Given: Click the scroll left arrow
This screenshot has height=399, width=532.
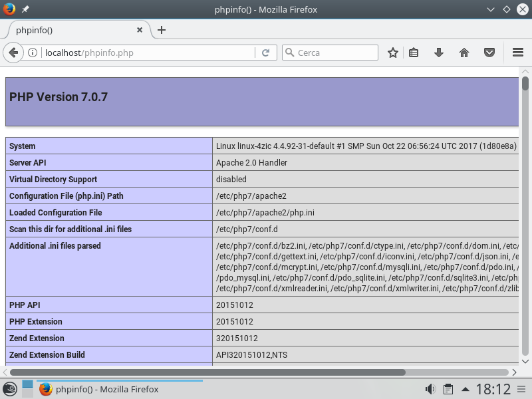Looking at the screenshot, I should pyautogui.click(x=5, y=372).
